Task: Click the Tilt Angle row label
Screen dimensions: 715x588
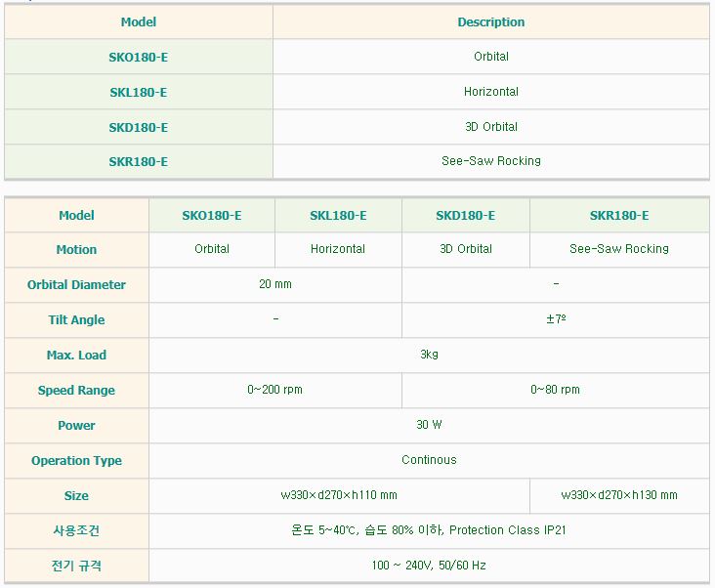Action: pos(76,320)
